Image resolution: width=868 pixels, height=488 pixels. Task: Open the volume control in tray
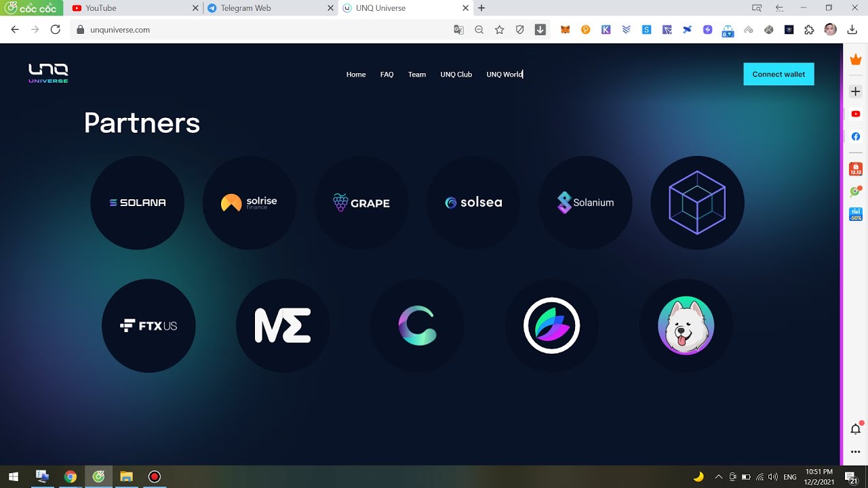(773, 477)
